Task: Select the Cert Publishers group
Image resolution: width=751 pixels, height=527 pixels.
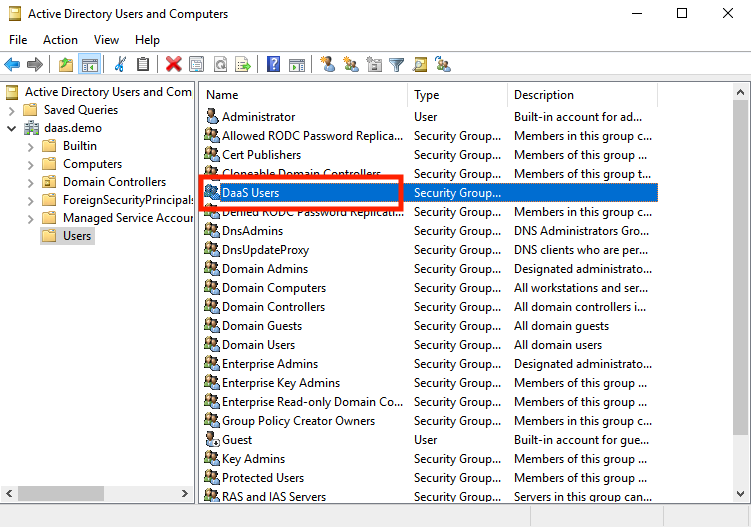Action: (262, 155)
